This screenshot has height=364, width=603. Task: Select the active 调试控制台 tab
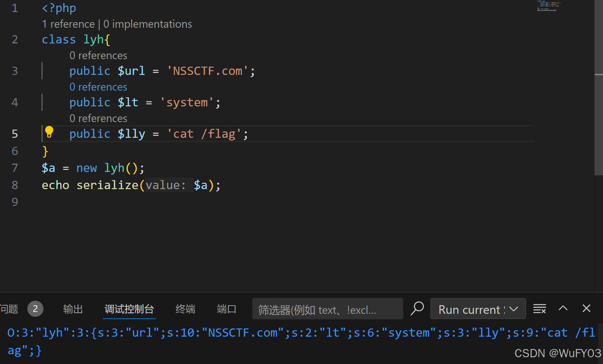tap(129, 309)
